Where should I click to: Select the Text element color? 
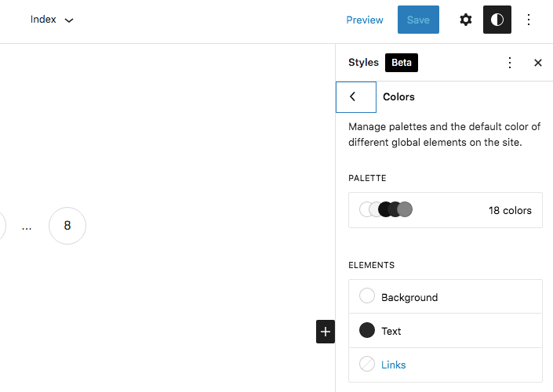pos(391,331)
